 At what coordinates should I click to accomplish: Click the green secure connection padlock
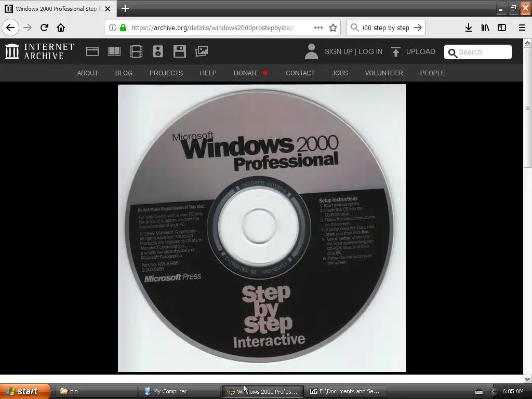point(123,28)
